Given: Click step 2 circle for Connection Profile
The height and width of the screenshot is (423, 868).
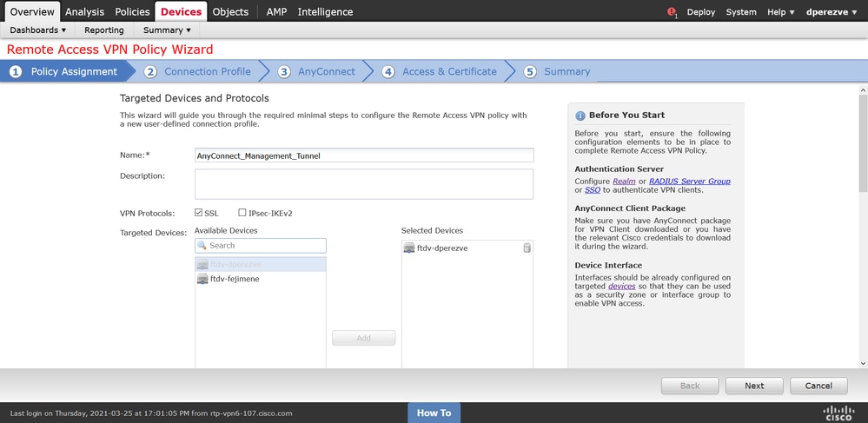Looking at the screenshot, I should [150, 71].
